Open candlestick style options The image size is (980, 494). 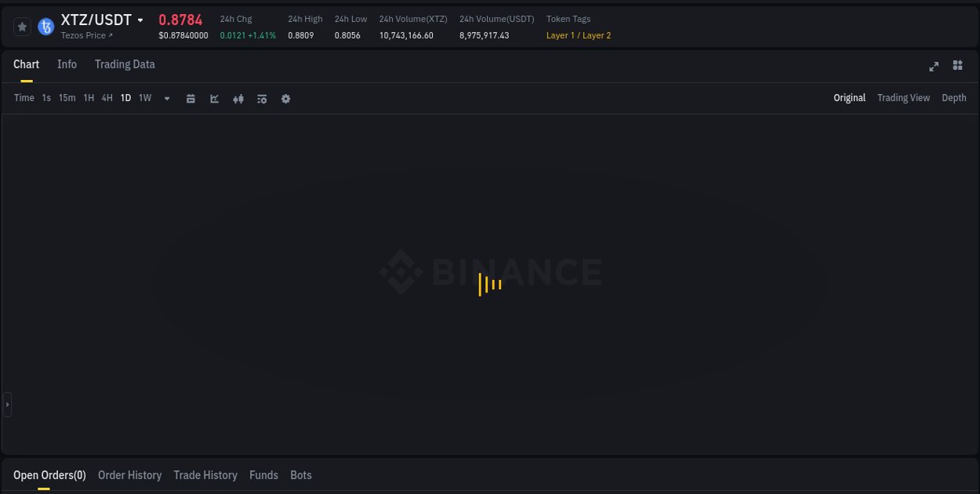coord(238,98)
